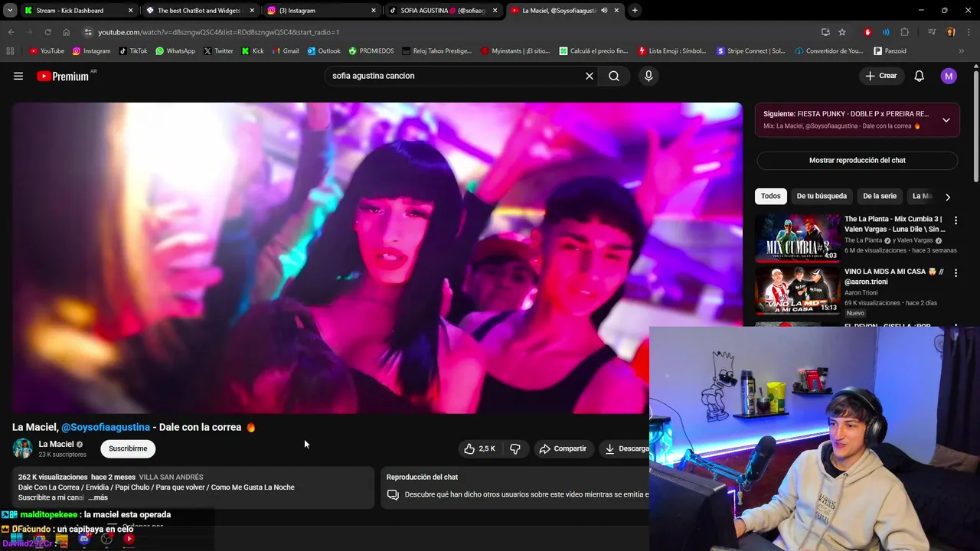980x551 pixels.
Task: Open La Maciel channel avatar
Action: coord(22,448)
